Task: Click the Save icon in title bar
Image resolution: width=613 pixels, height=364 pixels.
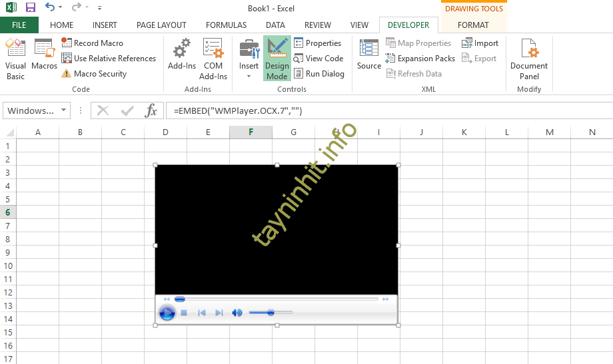Action: point(31,7)
